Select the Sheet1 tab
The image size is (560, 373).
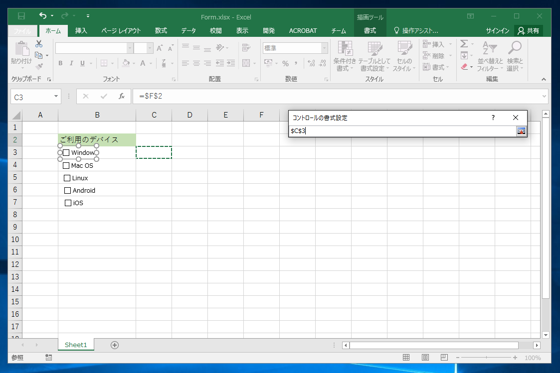76,345
